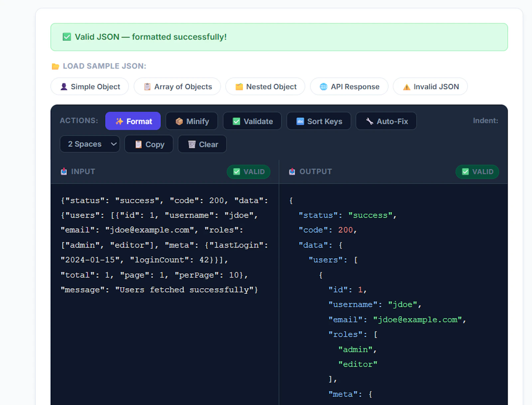Click the wrench icon on Auto-Fix

pyautogui.click(x=370, y=121)
